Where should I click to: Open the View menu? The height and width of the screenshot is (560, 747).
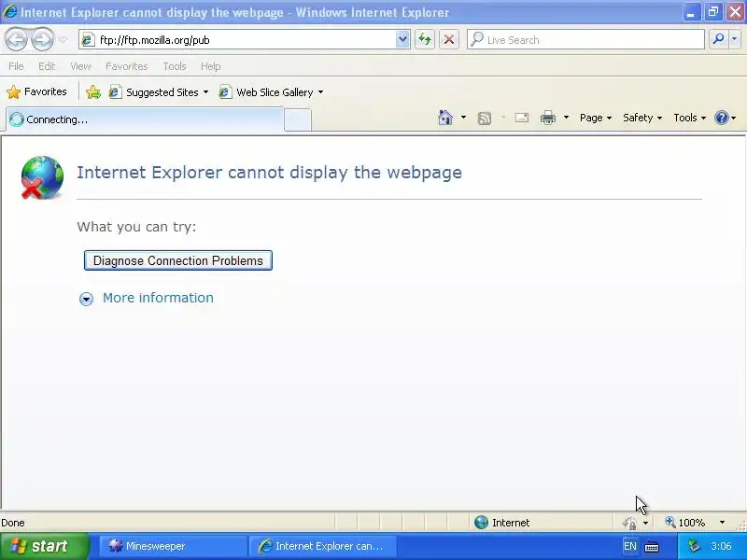click(x=80, y=66)
